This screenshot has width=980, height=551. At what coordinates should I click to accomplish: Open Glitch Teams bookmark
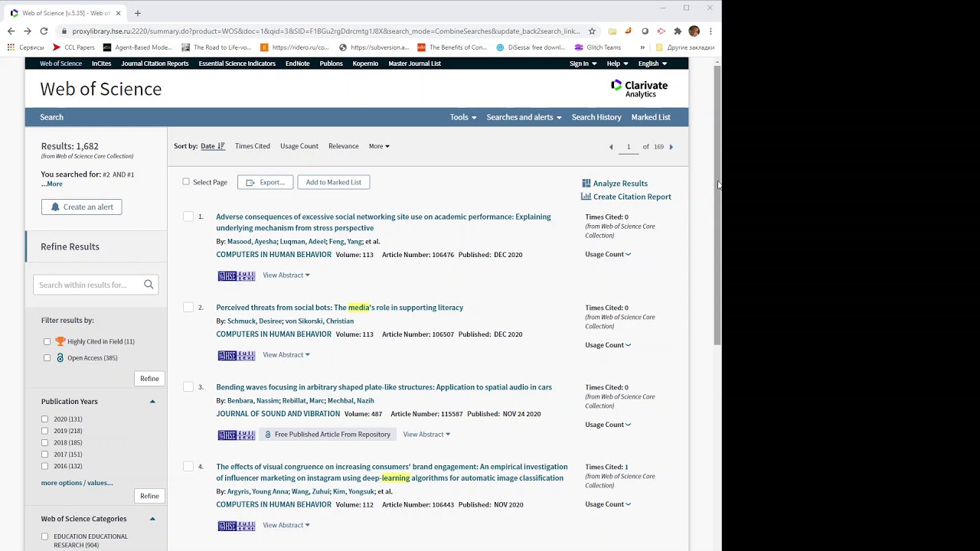click(598, 47)
